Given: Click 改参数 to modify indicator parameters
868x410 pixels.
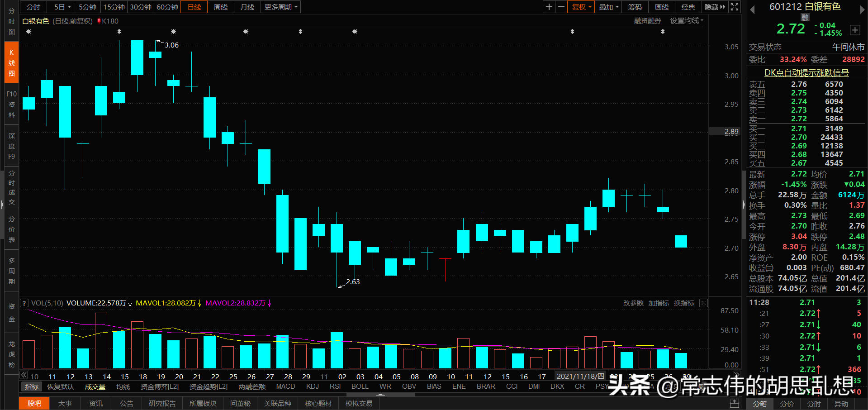Looking at the screenshot, I should [633, 303].
